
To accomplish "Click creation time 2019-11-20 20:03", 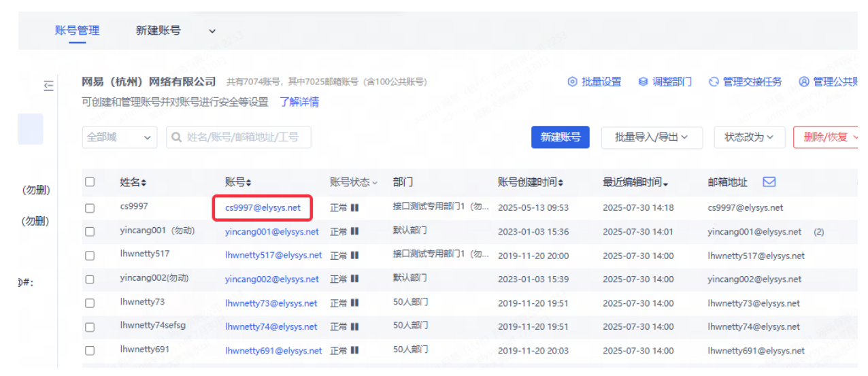I will (x=533, y=351).
